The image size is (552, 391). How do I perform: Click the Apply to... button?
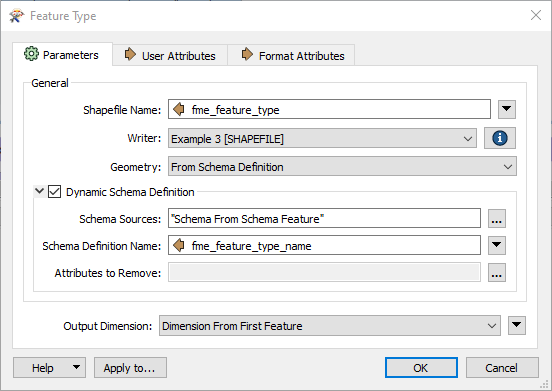130,368
